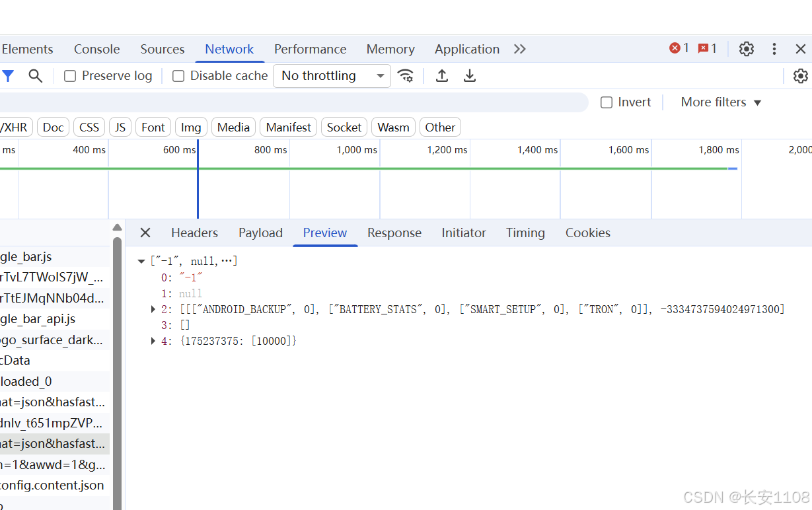Click the red error count icon
Viewport: 812px width, 510px height.
[675, 48]
